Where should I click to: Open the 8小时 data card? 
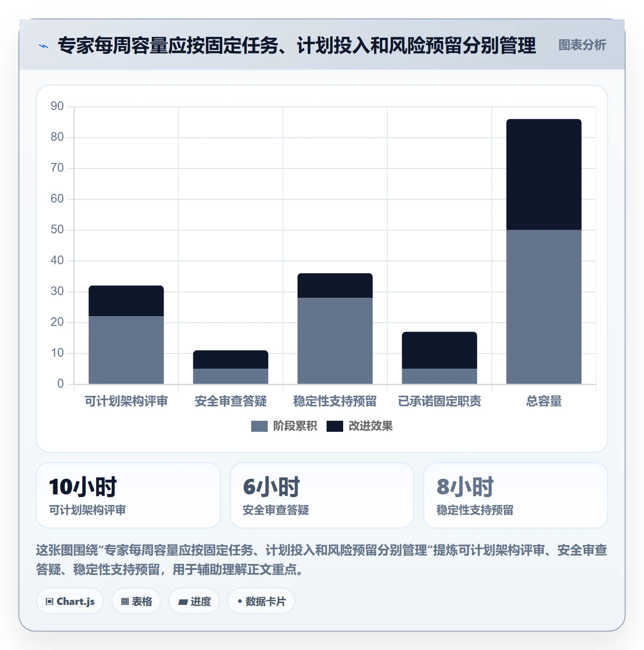516,495
